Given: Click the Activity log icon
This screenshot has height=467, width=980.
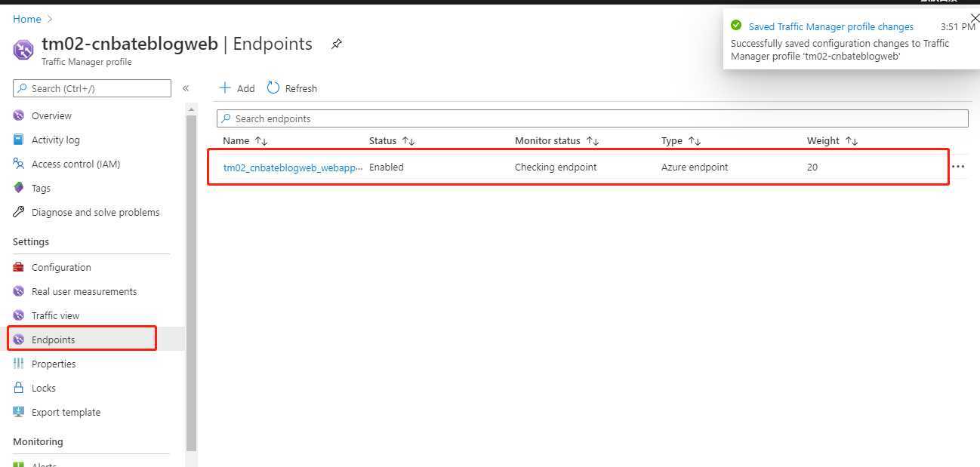Looking at the screenshot, I should (x=19, y=140).
